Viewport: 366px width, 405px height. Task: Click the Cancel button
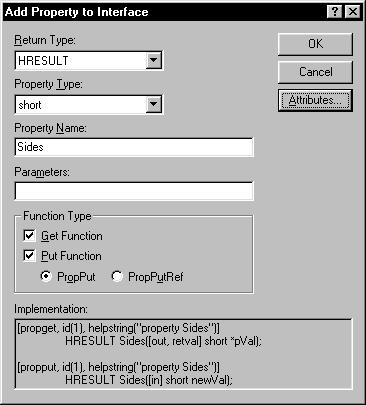point(315,72)
